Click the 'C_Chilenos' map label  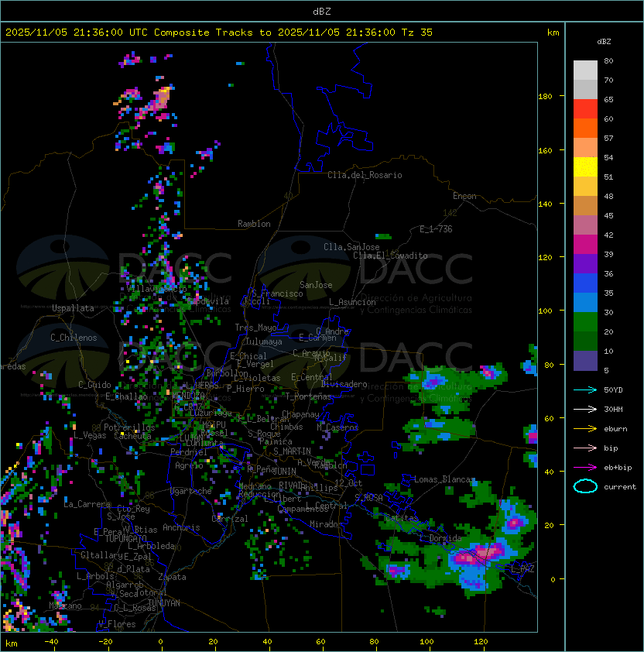[x=74, y=338]
